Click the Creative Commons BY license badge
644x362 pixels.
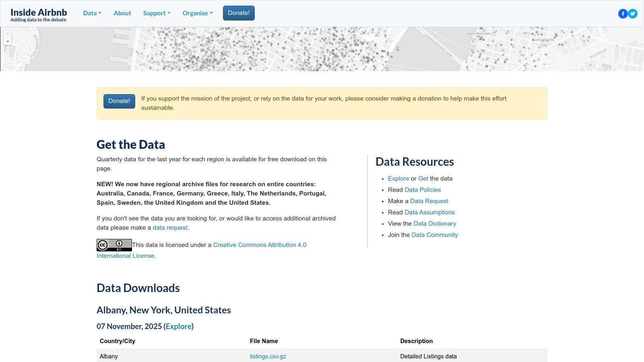[114, 245]
